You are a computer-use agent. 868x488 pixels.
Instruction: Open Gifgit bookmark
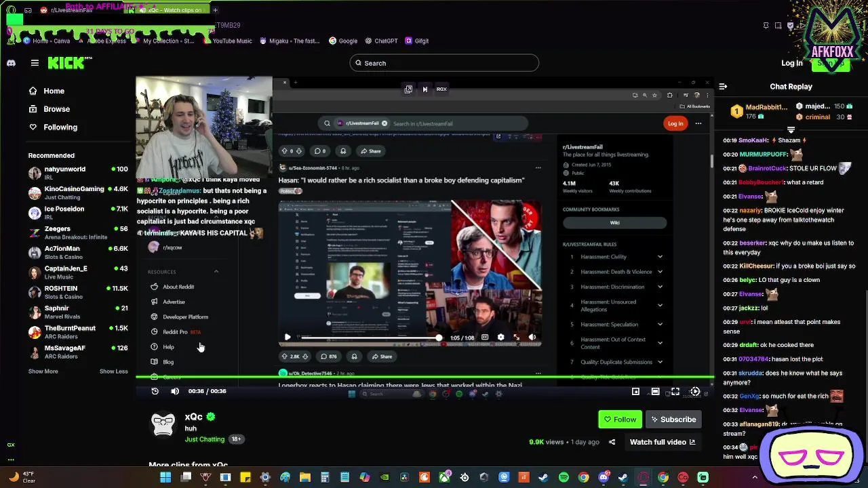click(x=416, y=41)
